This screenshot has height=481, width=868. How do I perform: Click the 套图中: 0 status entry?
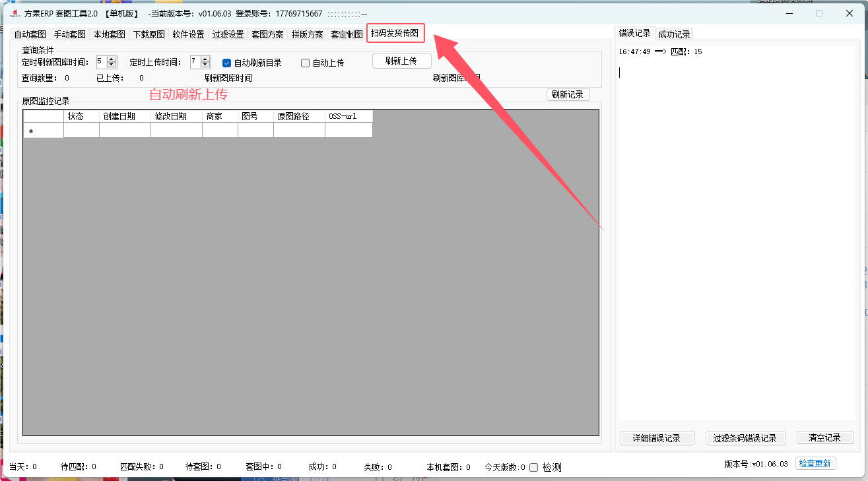point(263,467)
